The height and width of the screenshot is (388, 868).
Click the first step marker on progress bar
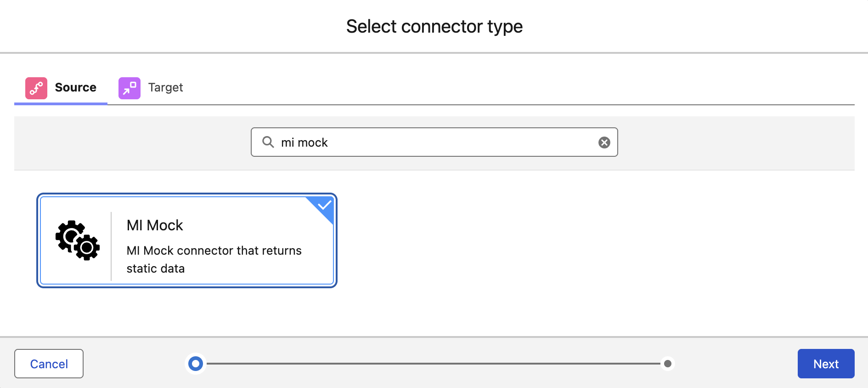click(196, 363)
